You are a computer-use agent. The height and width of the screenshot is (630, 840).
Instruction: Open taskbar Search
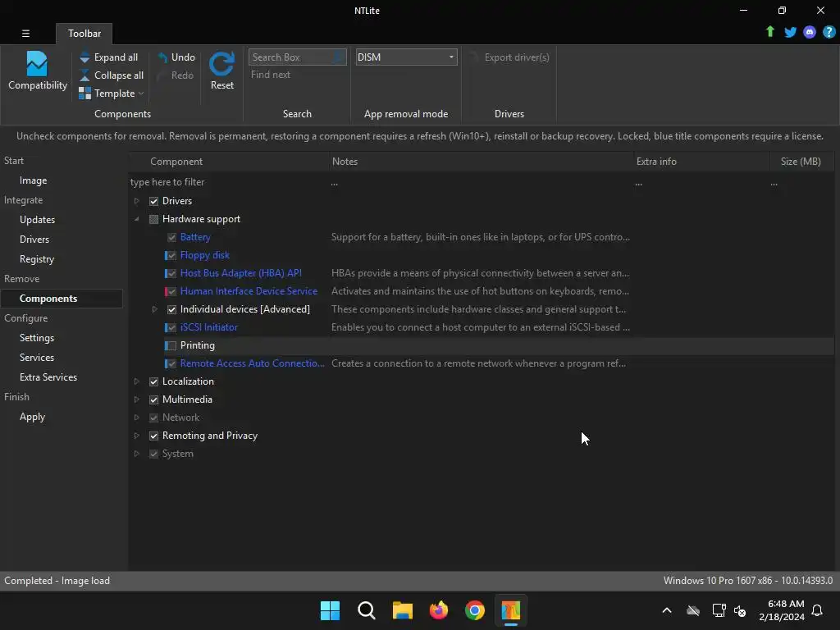[x=367, y=610]
